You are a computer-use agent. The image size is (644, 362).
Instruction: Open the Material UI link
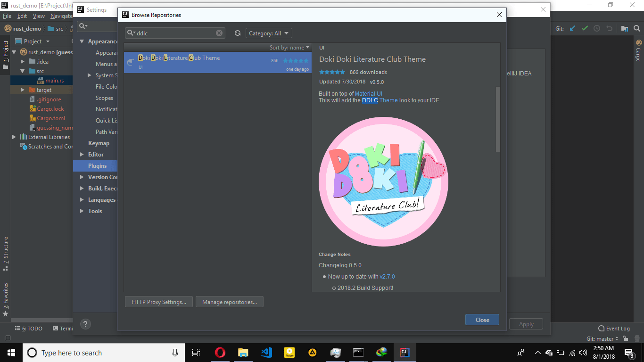pyautogui.click(x=369, y=94)
